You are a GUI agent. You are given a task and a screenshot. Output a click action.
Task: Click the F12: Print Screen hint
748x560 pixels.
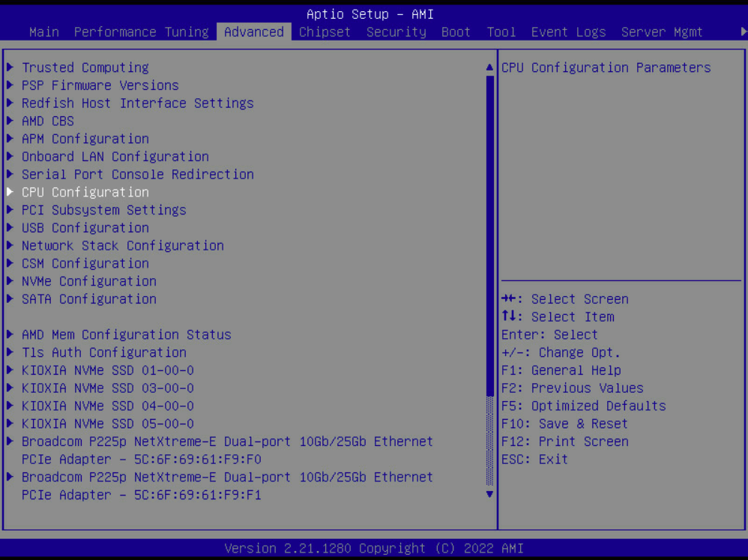pyautogui.click(x=565, y=442)
